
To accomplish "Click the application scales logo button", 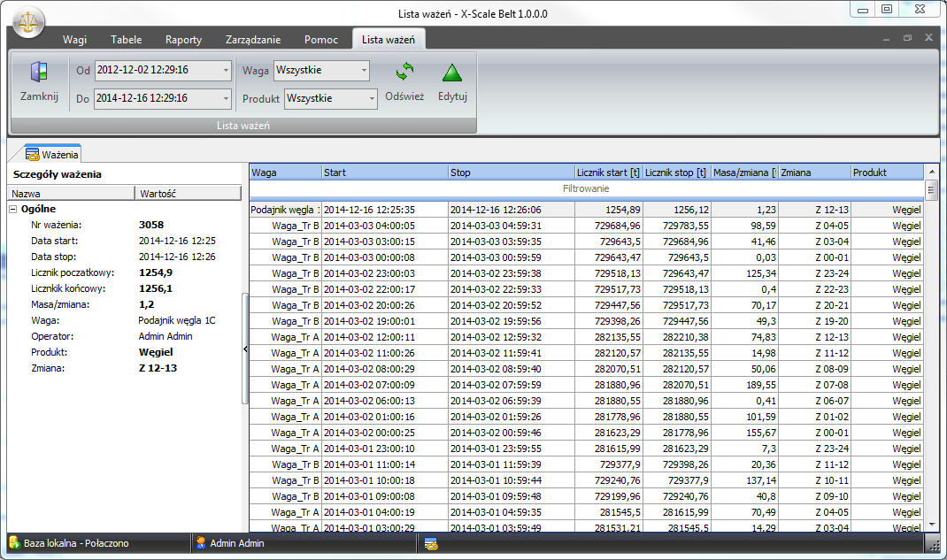I will [x=27, y=19].
